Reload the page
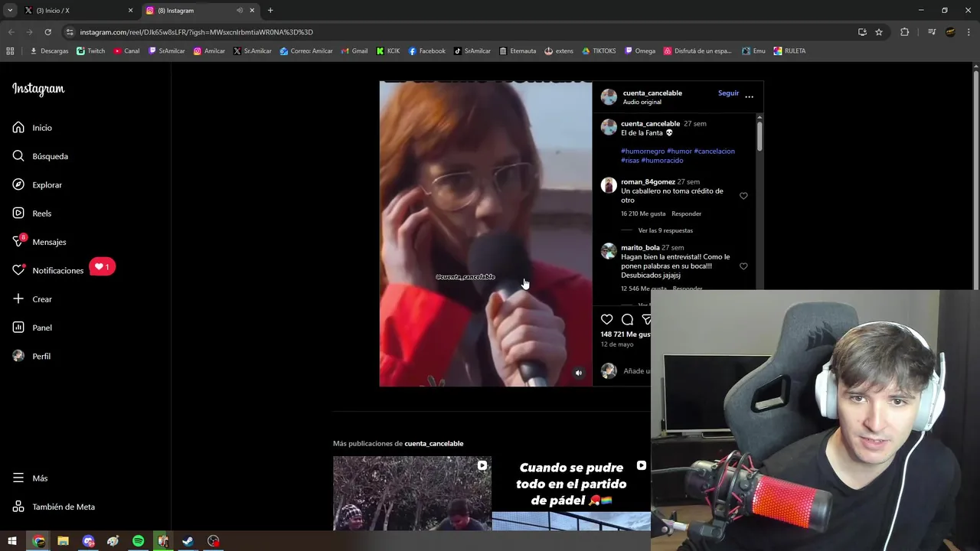The height and width of the screenshot is (551, 980). click(47, 32)
